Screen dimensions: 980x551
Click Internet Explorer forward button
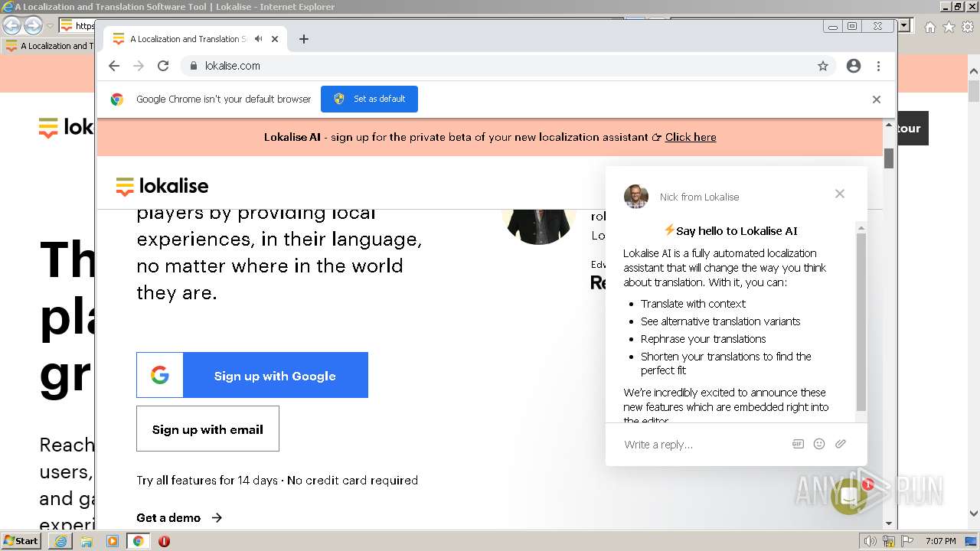(x=33, y=25)
